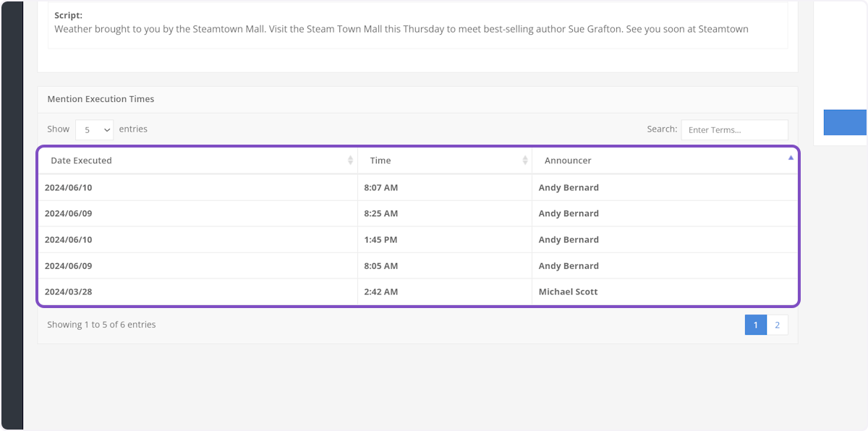Click the Announcer column header label
The height and width of the screenshot is (431, 868).
coord(568,161)
